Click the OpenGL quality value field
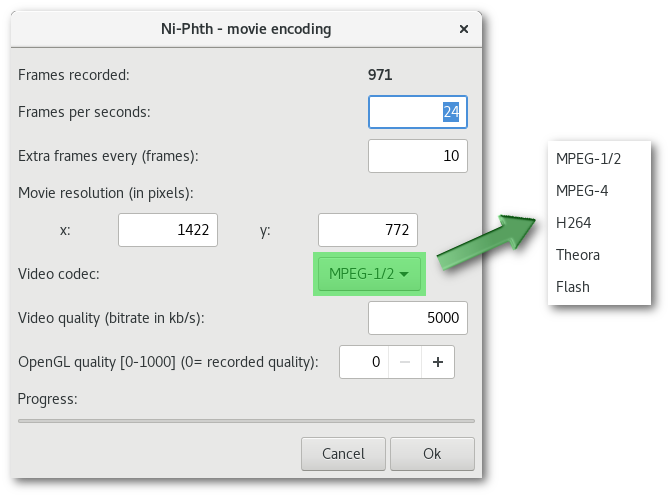The height and width of the screenshot is (497, 670). pyautogui.click(x=362, y=362)
